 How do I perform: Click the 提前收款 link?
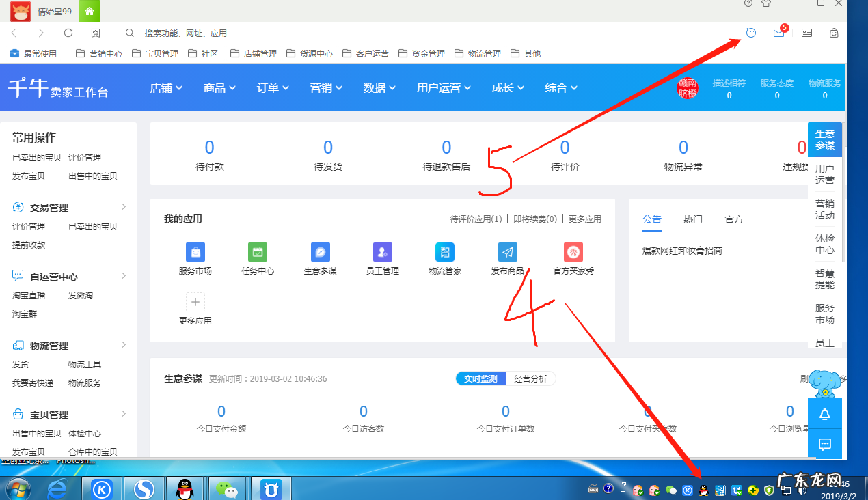(x=28, y=244)
